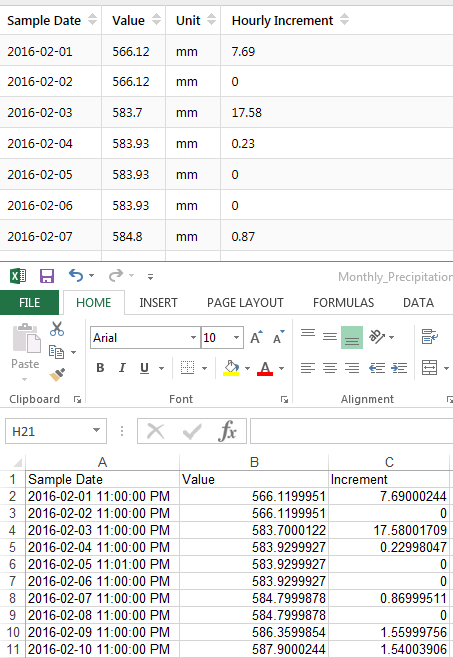Sort table by Sample Date
This screenshot has height=658, width=453.
[x=92, y=20]
